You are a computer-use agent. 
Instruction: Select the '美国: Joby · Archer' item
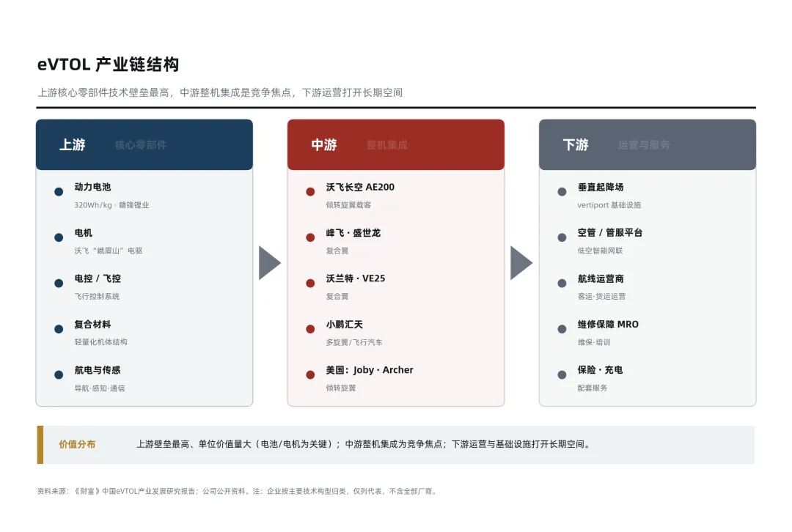tap(369, 370)
